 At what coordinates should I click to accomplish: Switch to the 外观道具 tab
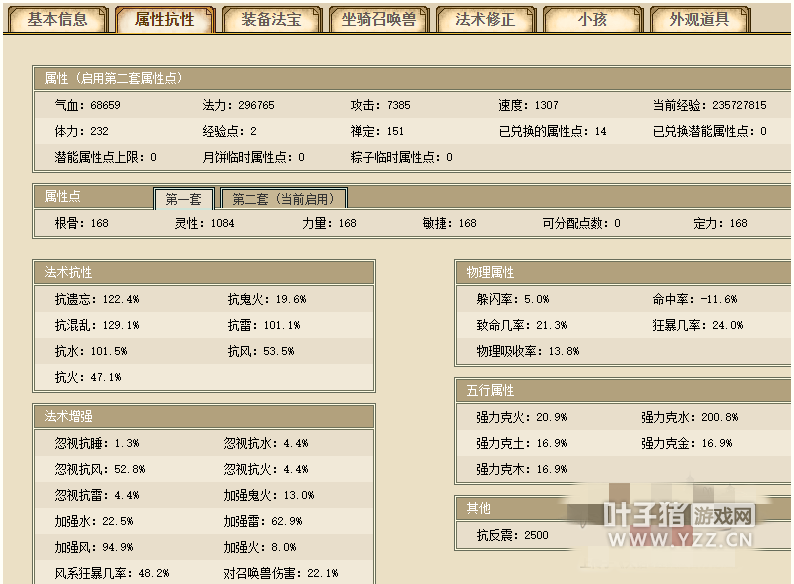699,19
